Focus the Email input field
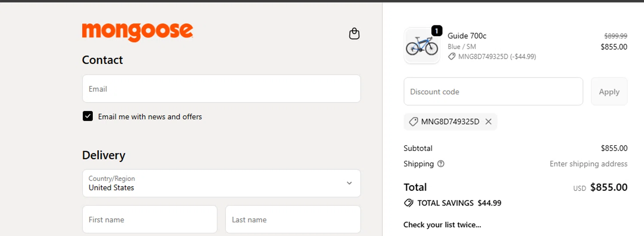This screenshot has height=236, width=644. [222, 89]
